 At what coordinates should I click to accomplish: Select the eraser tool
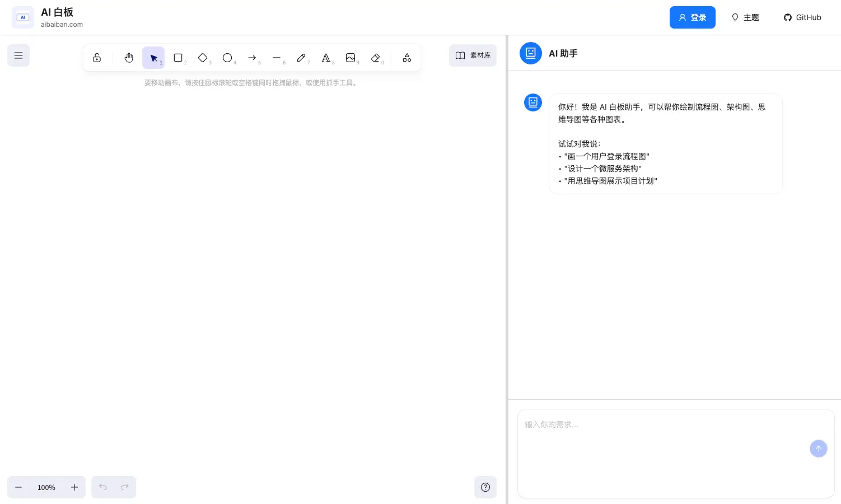point(375,58)
